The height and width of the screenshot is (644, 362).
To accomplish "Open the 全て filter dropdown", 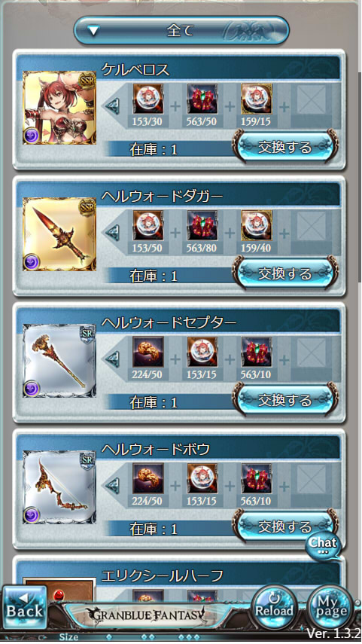I will pyautogui.click(x=181, y=31).
